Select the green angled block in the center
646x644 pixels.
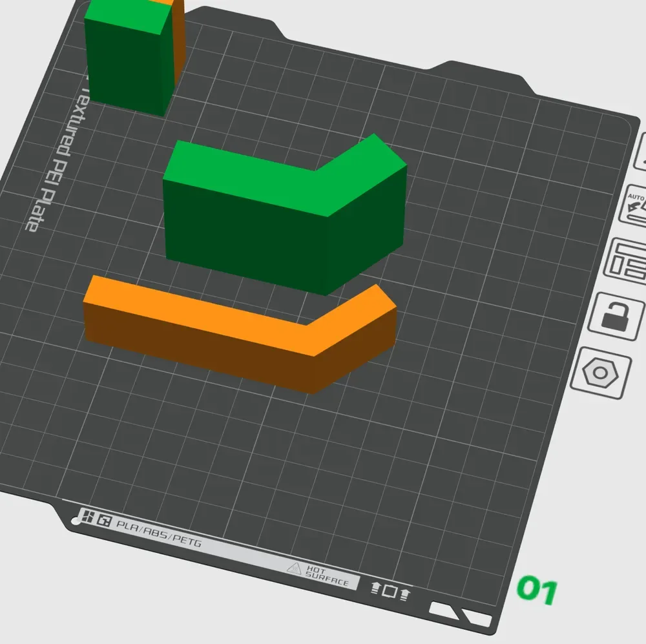(x=284, y=214)
